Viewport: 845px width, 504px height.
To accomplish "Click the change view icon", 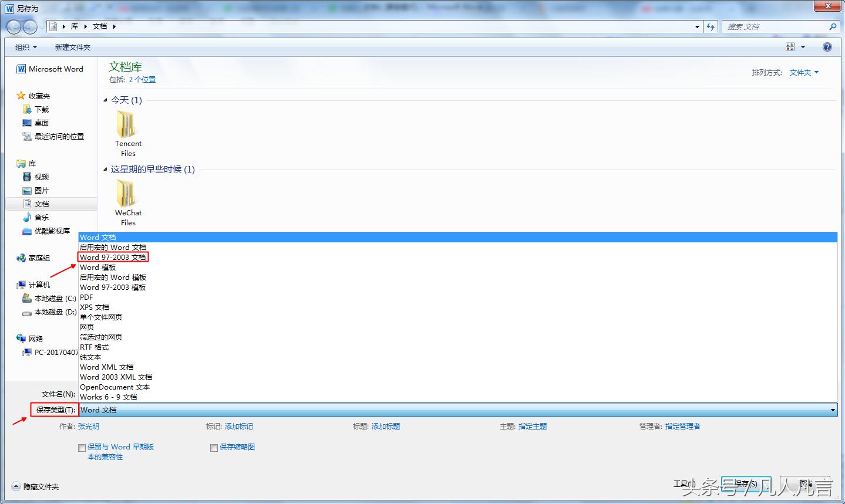I will [790, 47].
